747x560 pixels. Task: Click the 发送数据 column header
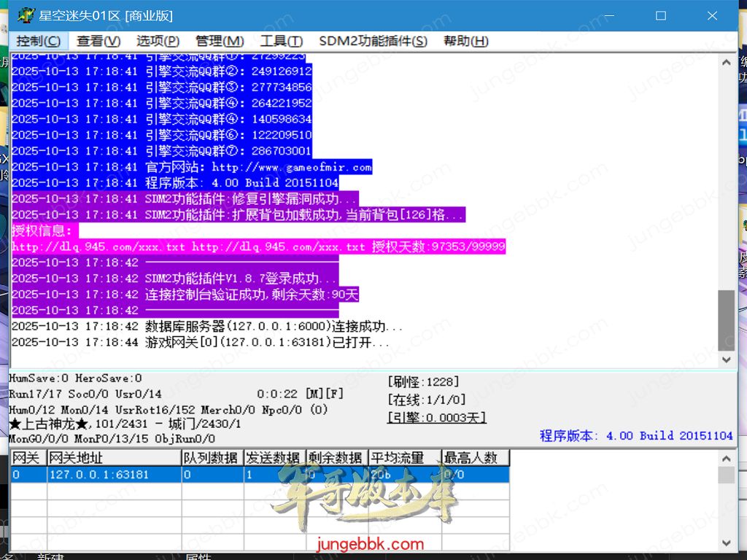[274, 458]
